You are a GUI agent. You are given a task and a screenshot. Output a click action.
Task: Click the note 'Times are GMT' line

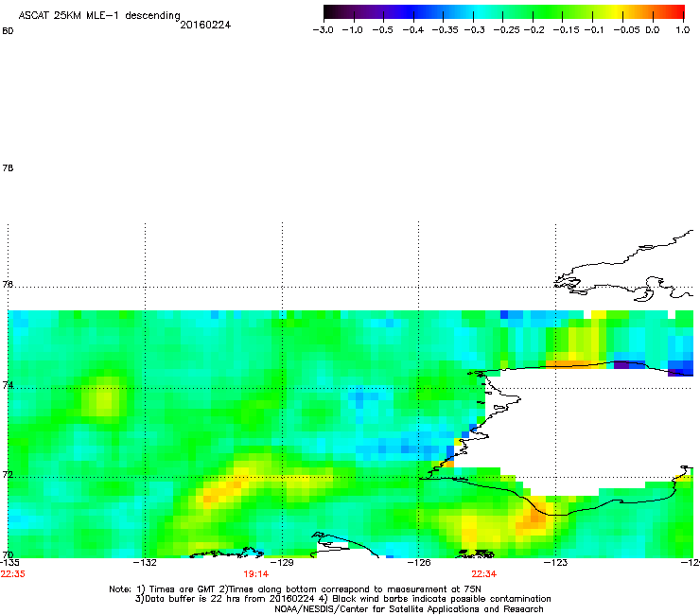click(295, 589)
